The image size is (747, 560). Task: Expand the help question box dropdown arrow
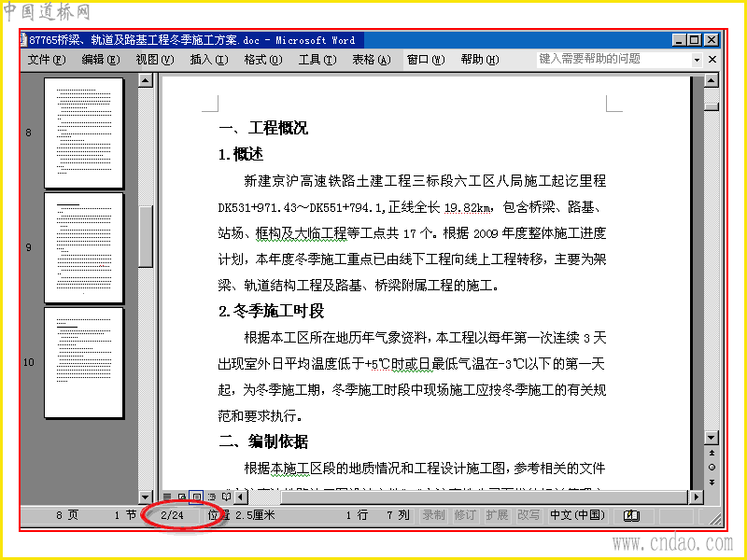697,60
